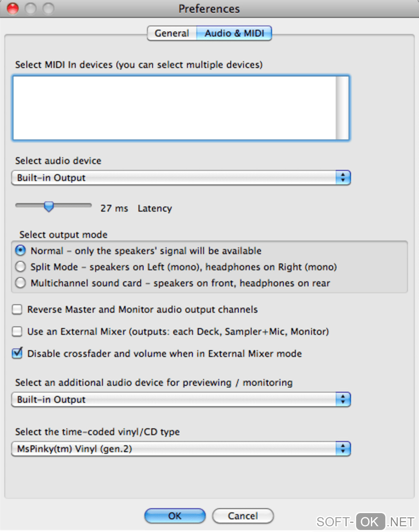
Task: Click the audio device dropdown arrow icon
Action: (x=343, y=178)
